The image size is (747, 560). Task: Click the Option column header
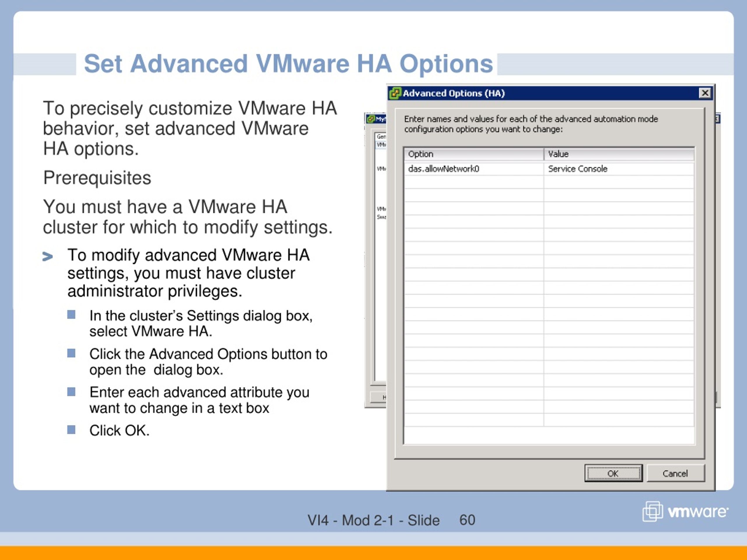474,154
